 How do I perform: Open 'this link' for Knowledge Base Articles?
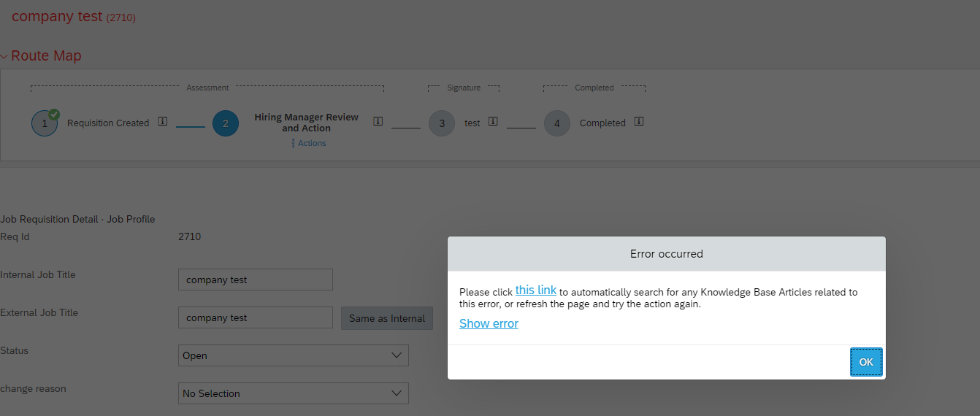(536, 290)
